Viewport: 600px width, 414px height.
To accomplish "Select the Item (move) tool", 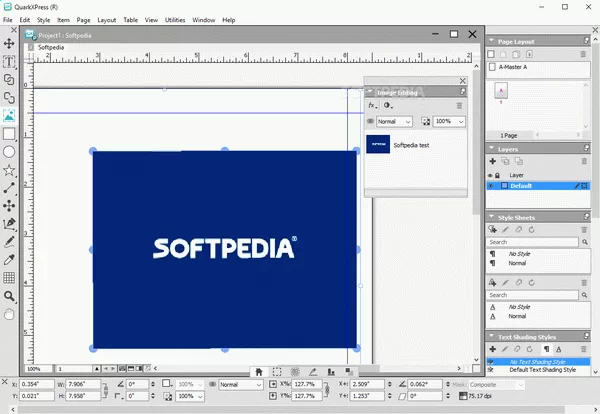I will [9, 43].
